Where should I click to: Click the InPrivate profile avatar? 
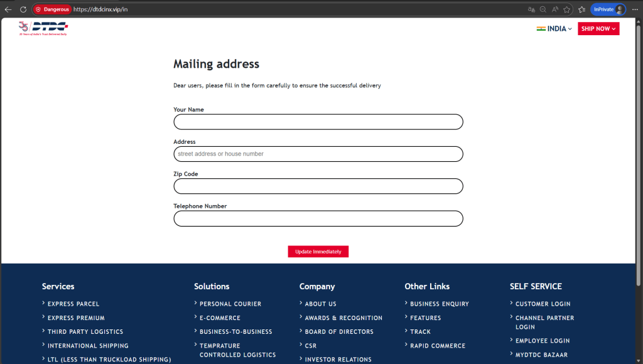pos(620,9)
